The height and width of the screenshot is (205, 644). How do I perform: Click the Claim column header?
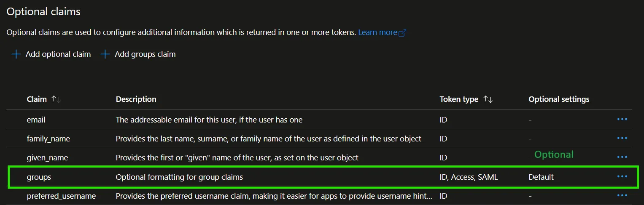(x=37, y=99)
